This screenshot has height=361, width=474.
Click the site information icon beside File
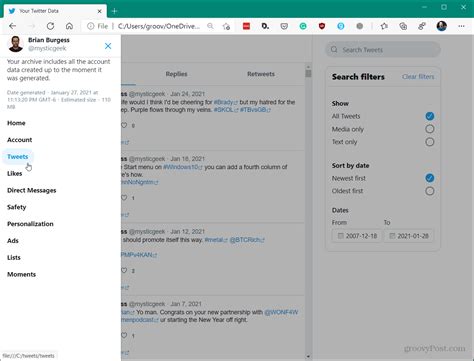(90, 26)
